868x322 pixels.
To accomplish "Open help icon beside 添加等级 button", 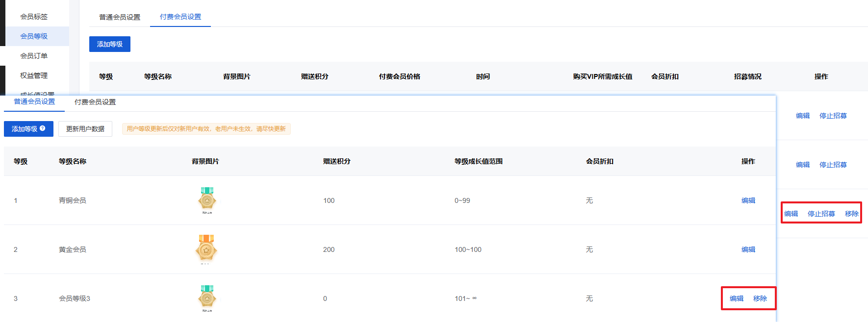I will (x=43, y=128).
